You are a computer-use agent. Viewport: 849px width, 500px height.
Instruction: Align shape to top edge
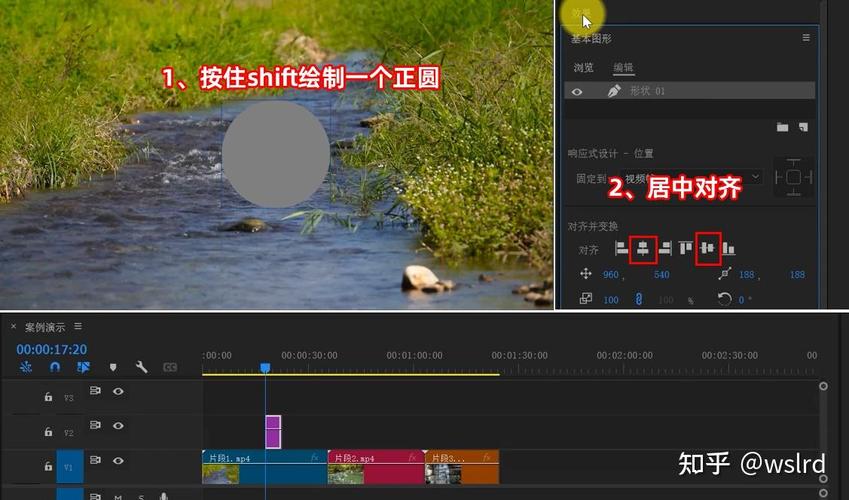click(685, 249)
